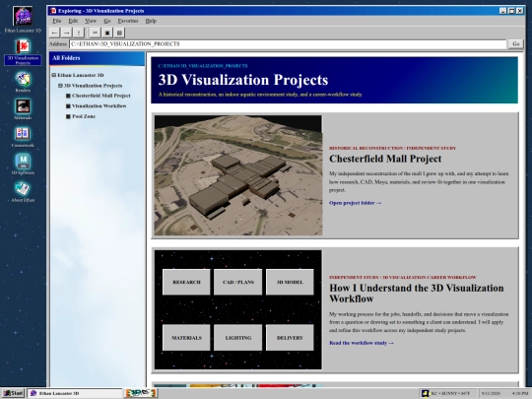Go up one level with the up arrow
Viewport: 532px width, 399px height.
coord(79,33)
